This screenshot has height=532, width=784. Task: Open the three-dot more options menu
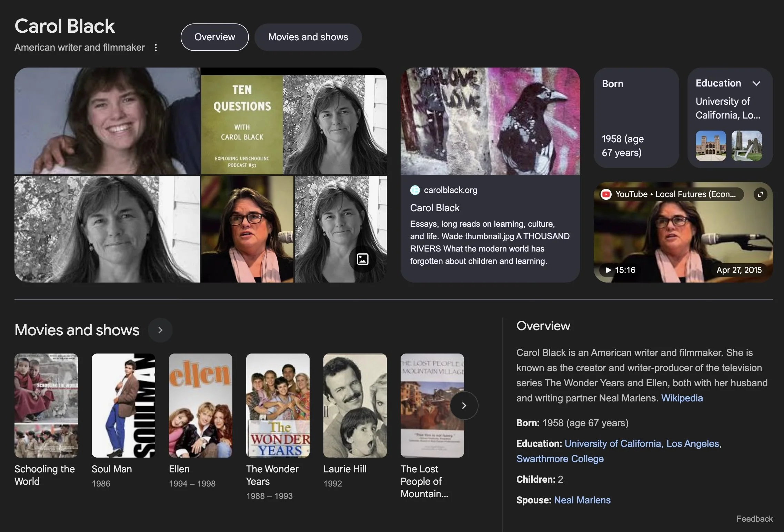tap(156, 48)
